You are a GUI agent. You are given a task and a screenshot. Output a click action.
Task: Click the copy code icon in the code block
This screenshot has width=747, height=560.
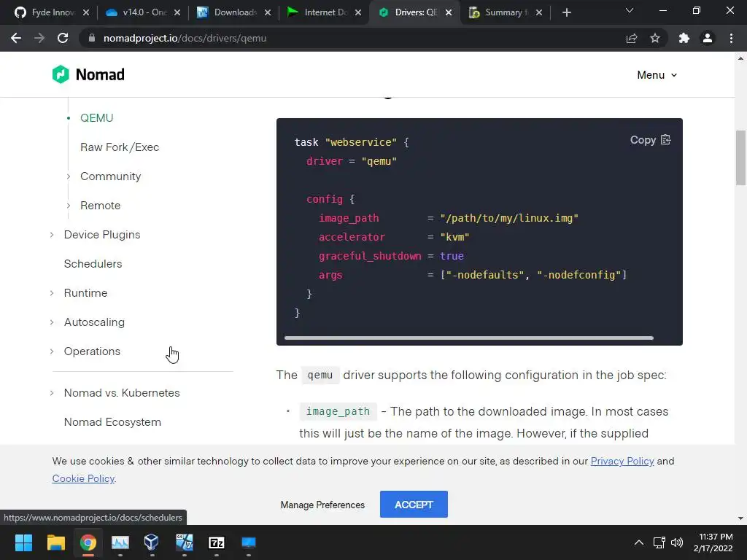pos(666,140)
